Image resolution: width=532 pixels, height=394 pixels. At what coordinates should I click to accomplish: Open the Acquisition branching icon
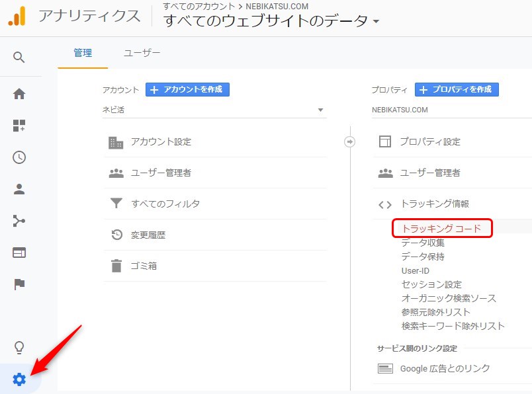pyautogui.click(x=19, y=221)
